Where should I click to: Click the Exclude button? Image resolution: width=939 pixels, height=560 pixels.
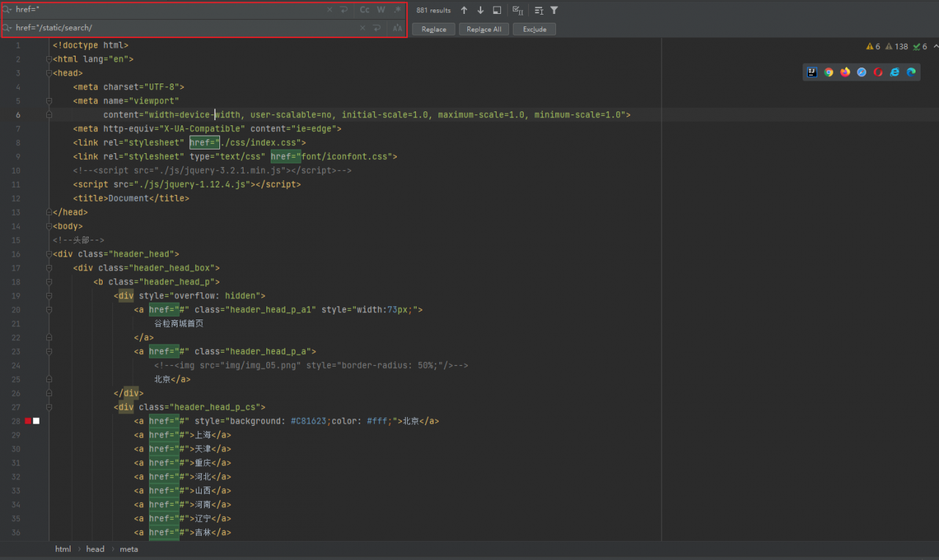point(534,29)
